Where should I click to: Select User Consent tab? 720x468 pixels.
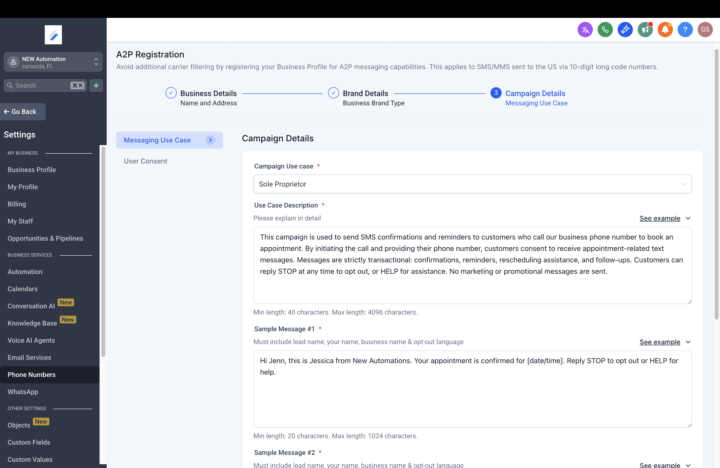click(145, 161)
